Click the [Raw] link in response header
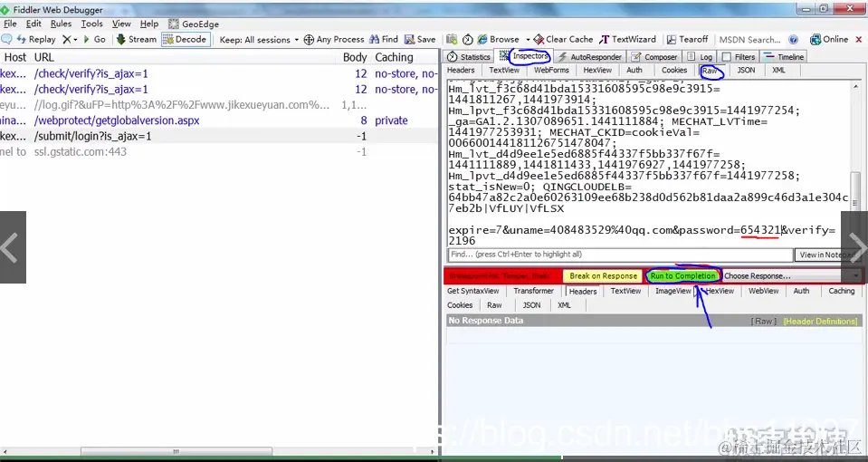The image size is (868, 462). coord(763,322)
